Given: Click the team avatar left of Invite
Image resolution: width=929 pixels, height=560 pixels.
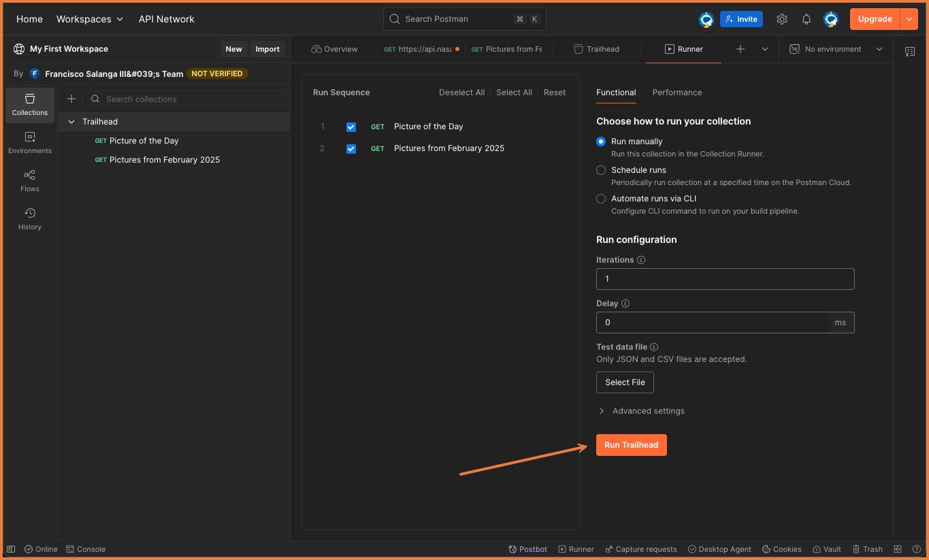Looking at the screenshot, I should click(706, 19).
